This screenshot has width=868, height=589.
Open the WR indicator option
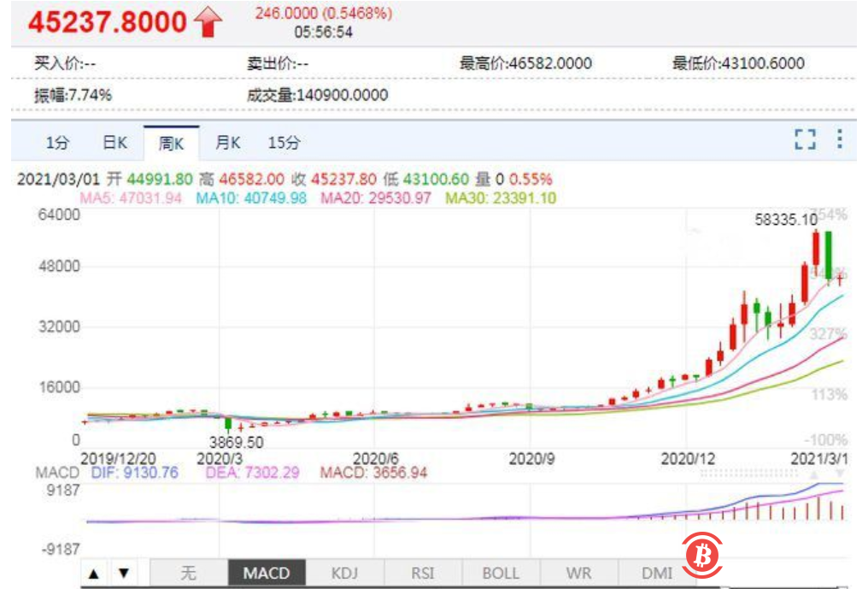click(x=578, y=573)
